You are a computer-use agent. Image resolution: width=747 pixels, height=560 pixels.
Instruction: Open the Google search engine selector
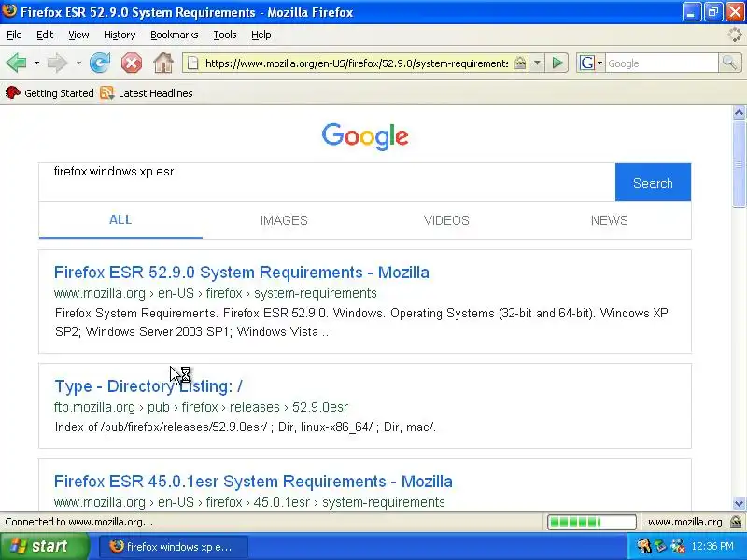pyautogui.click(x=591, y=63)
